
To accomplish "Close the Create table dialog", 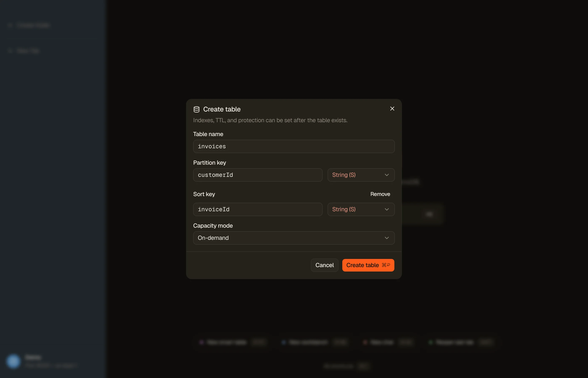I will tap(392, 109).
